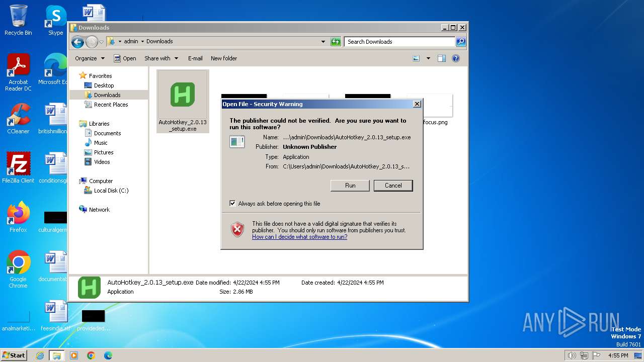644x362 pixels.
Task: Open Internet Explorer from the taskbar
Action: pos(40,355)
